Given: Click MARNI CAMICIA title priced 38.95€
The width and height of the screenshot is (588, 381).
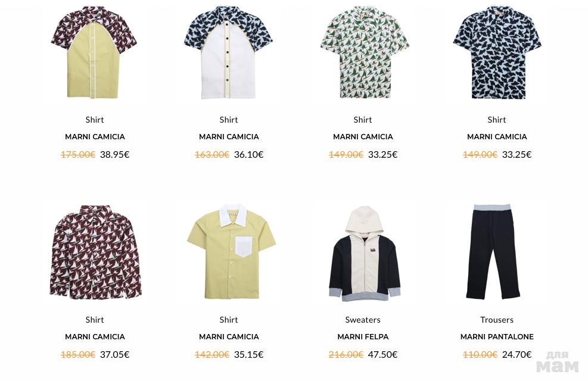Looking at the screenshot, I should pos(95,137).
